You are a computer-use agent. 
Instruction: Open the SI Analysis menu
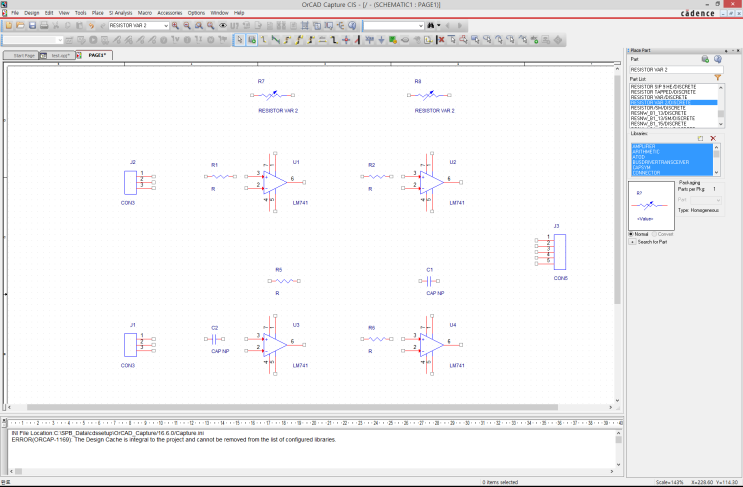[121, 13]
